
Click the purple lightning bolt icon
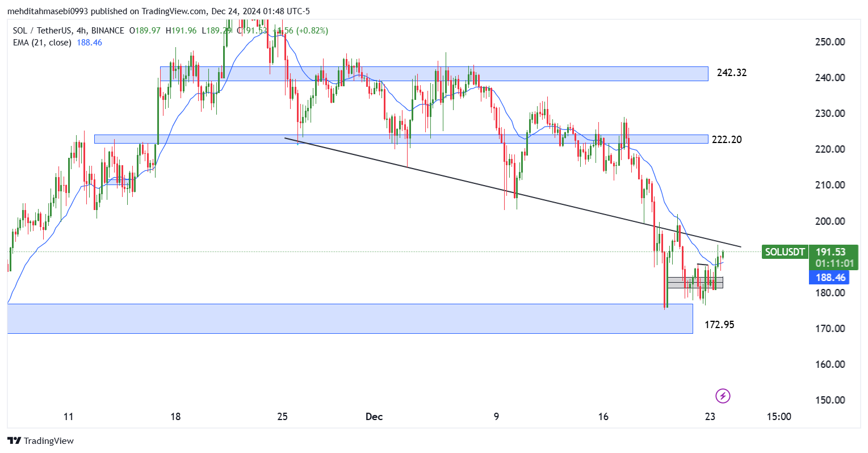pos(723,396)
